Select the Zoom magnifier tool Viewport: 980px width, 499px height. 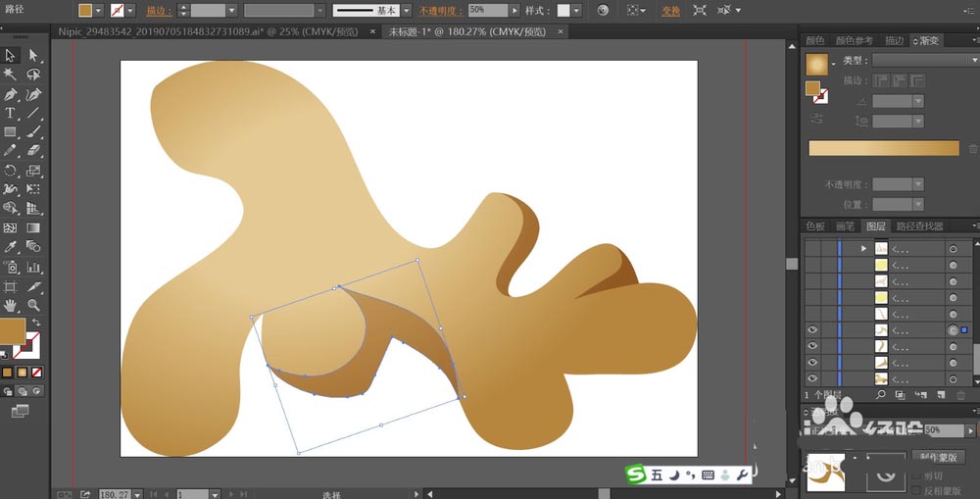[x=33, y=306]
